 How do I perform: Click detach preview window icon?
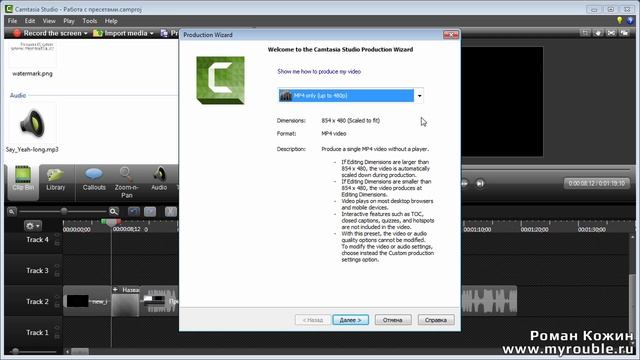[624, 33]
